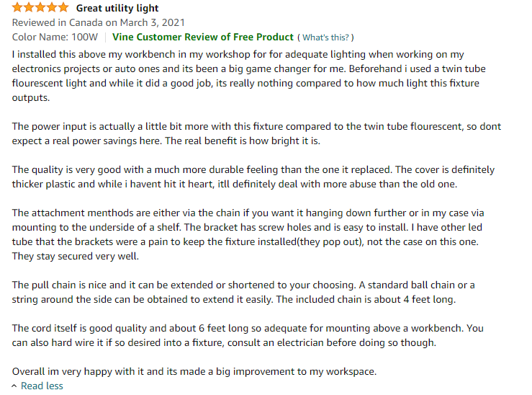
Task: Click the "Color Name:" label
Action: [x=40, y=37]
